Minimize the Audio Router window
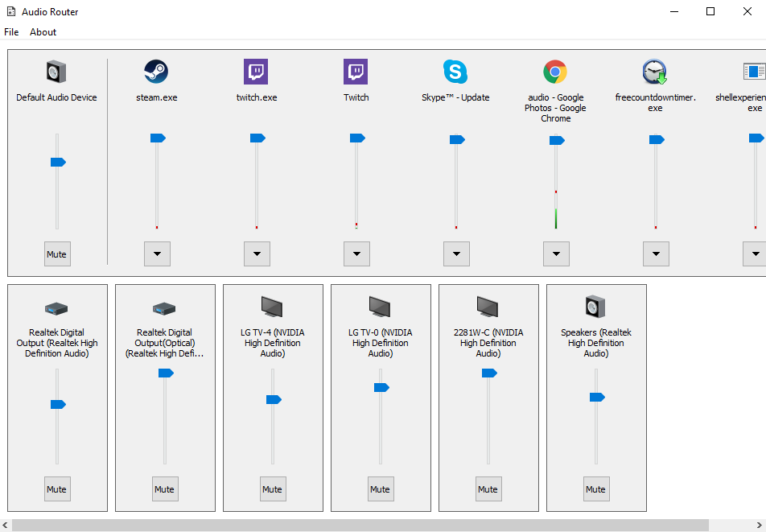Screen dimensions: 766x532 pos(674,11)
